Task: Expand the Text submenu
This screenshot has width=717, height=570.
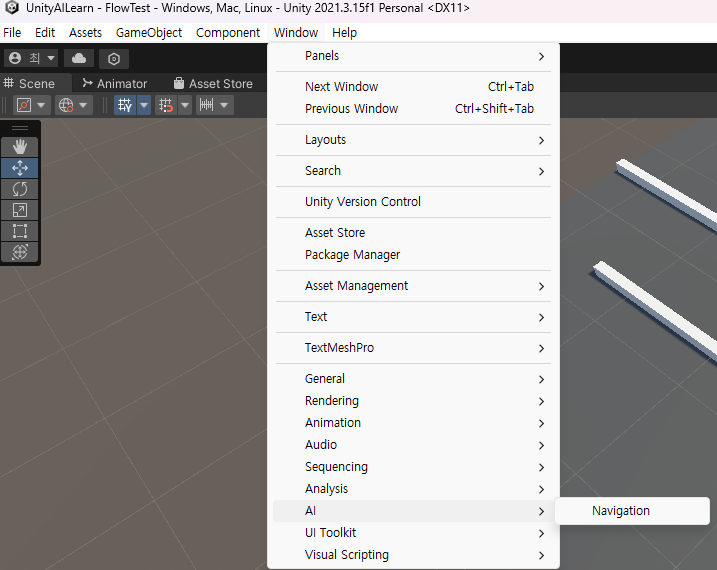Action: 413,317
